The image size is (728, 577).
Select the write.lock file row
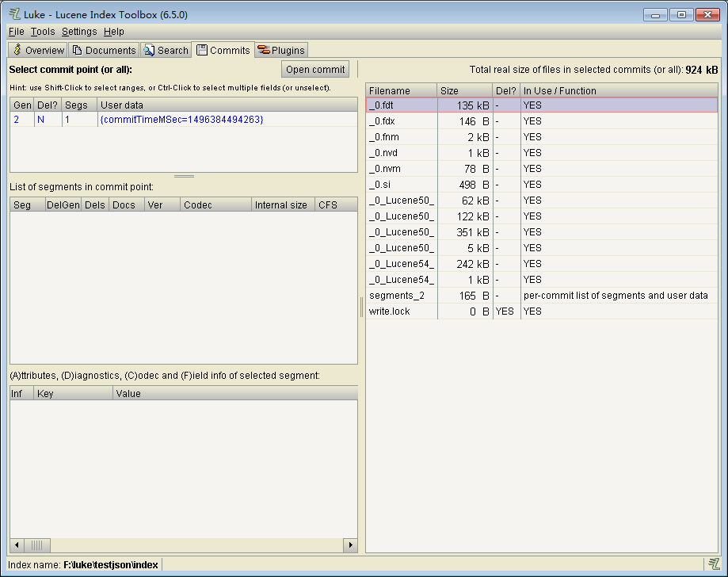(x=542, y=311)
